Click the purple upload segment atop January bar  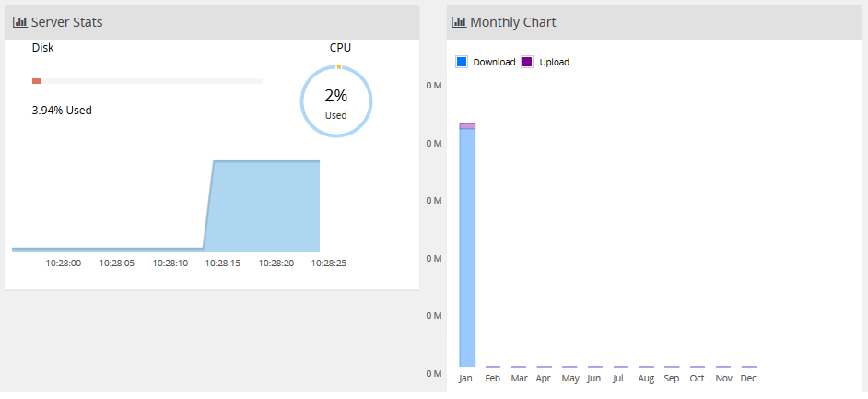467,126
